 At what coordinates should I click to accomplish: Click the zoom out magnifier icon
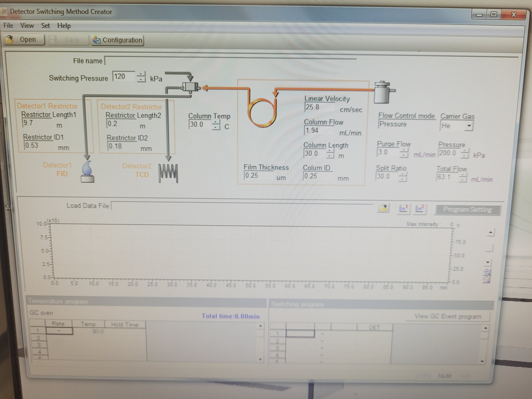[486, 279]
